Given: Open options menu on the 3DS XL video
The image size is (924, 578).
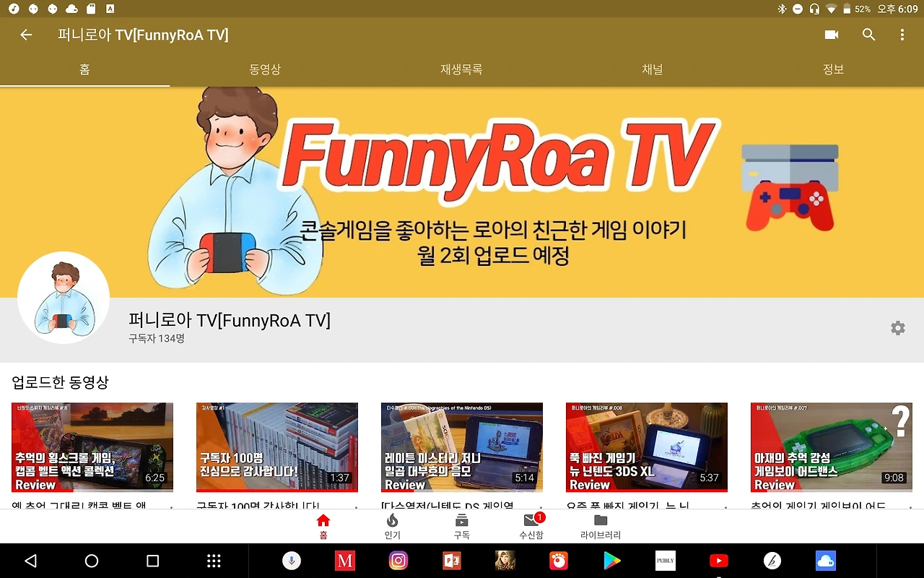Looking at the screenshot, I should point(727,509).
